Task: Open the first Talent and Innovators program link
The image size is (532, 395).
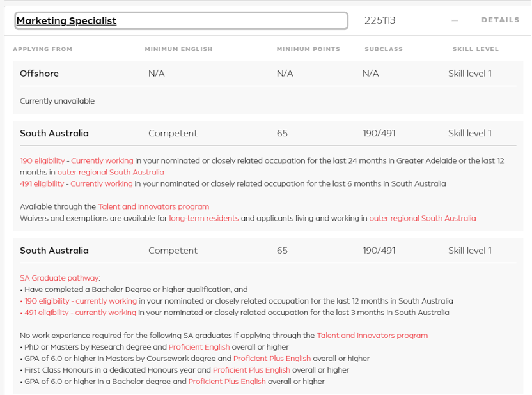Action: tap(153, 206)
